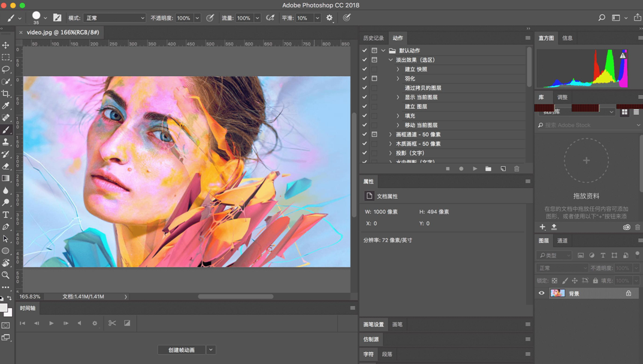Open the 模式 blend mode dropdown
The width and height of the screenshot is (643, 364).
pos(114,18)
